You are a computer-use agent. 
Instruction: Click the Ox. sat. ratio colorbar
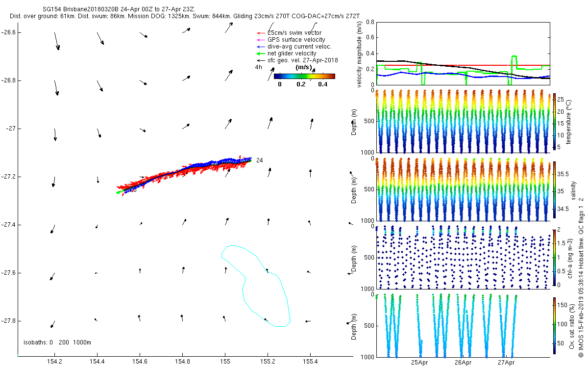click(x=554, y=326)
